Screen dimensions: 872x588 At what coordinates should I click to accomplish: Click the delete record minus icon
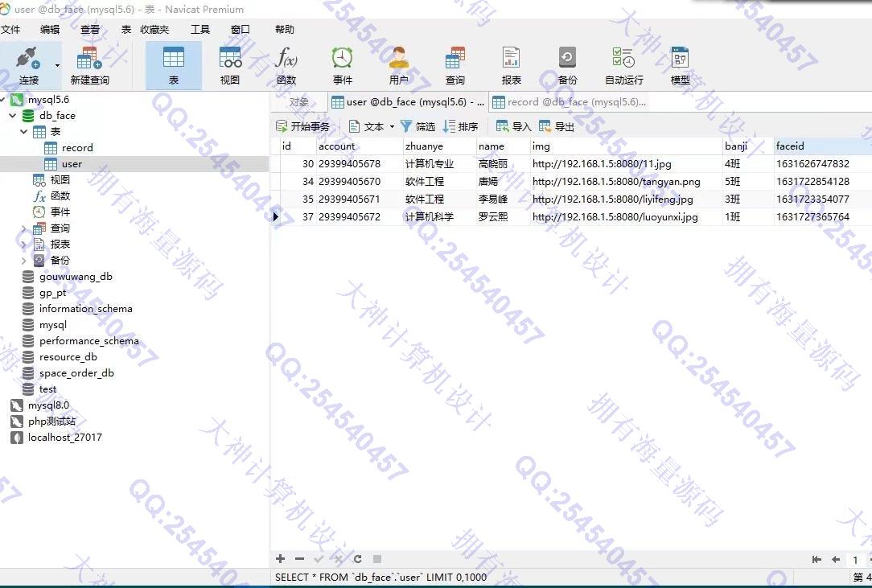pyautogui.click(x=299, y=559)
